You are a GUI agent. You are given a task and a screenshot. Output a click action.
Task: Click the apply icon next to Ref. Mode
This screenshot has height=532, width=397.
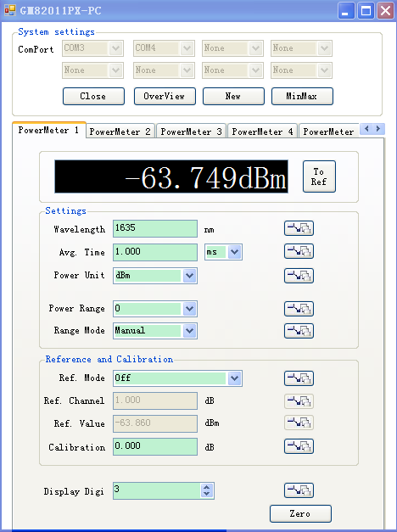pyautogui.click(x=299, y=378)
